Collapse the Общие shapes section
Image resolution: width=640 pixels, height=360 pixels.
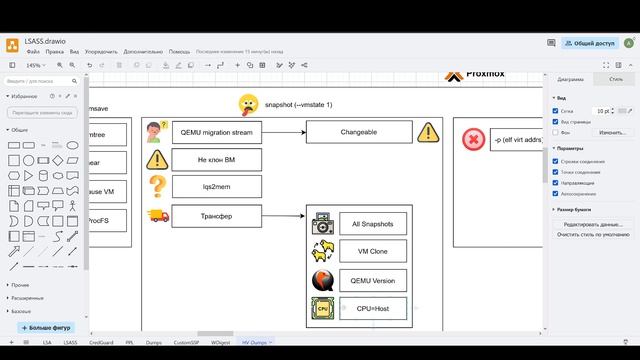click(17, 130)
